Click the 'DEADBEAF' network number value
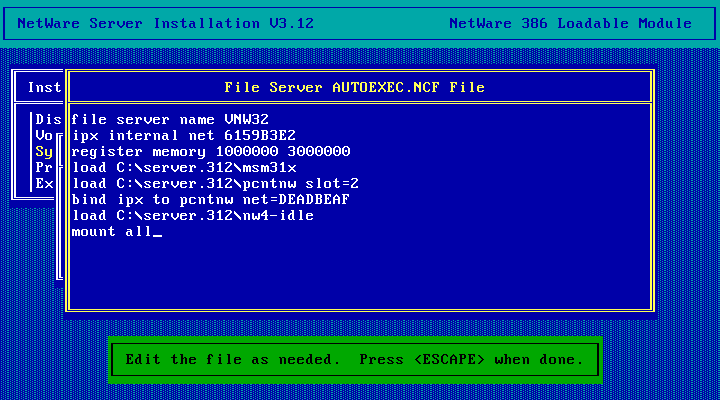720x400 pixels. (x=314, y=200)
